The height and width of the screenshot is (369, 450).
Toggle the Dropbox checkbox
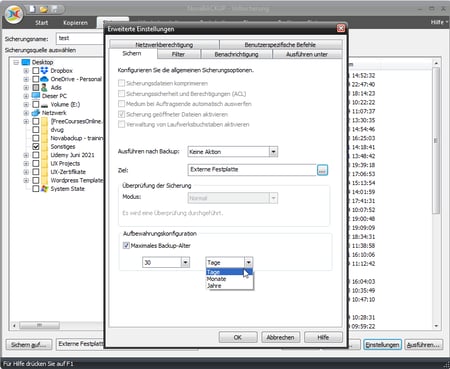pos(36,71)
